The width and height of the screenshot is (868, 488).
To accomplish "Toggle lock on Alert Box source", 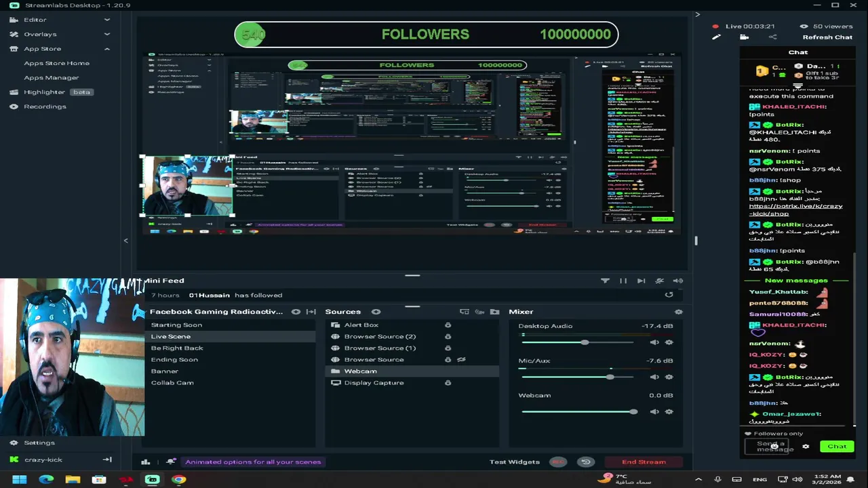I will [x=448, y=325].
